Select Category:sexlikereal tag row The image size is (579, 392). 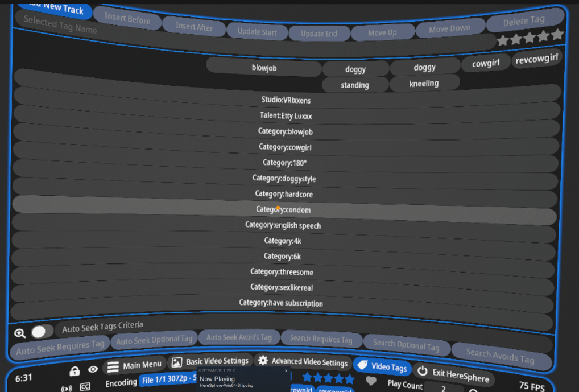click(x=282, y=287)
